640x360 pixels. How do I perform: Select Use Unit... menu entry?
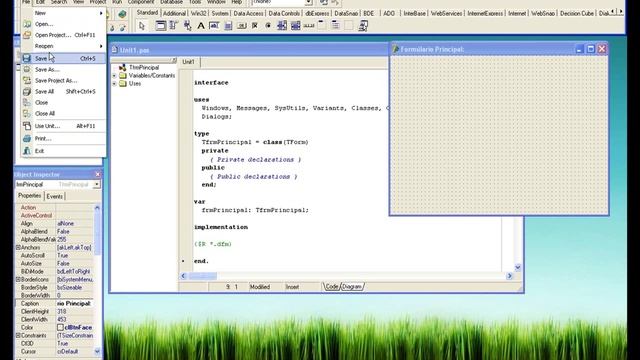point(64,126)
